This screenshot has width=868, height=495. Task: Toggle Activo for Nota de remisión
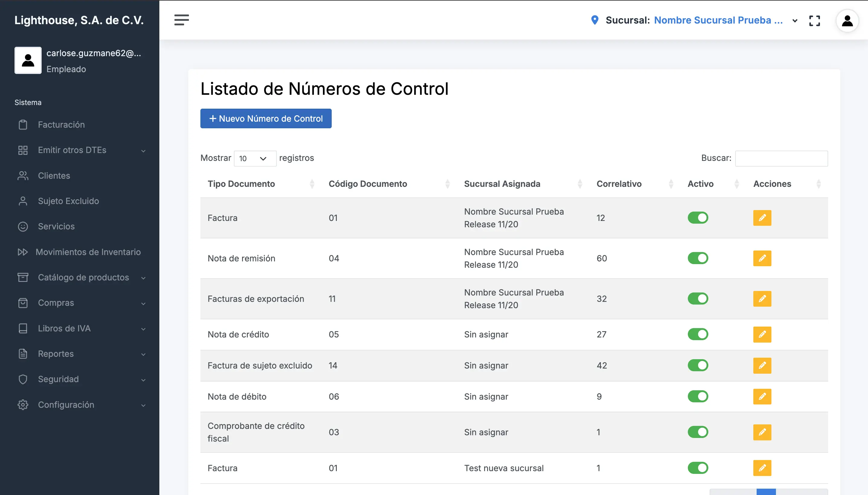[x=698, y=258]
